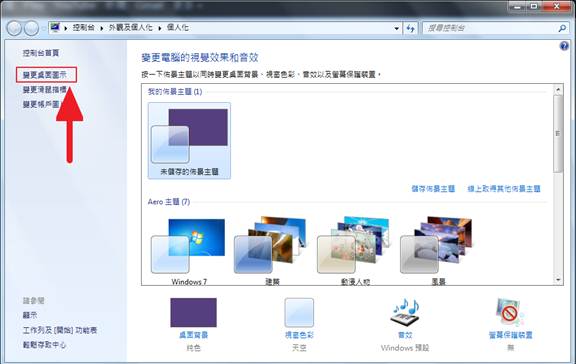
Task: Click the 控制台首頁 sidebar link
Action: 41,53
